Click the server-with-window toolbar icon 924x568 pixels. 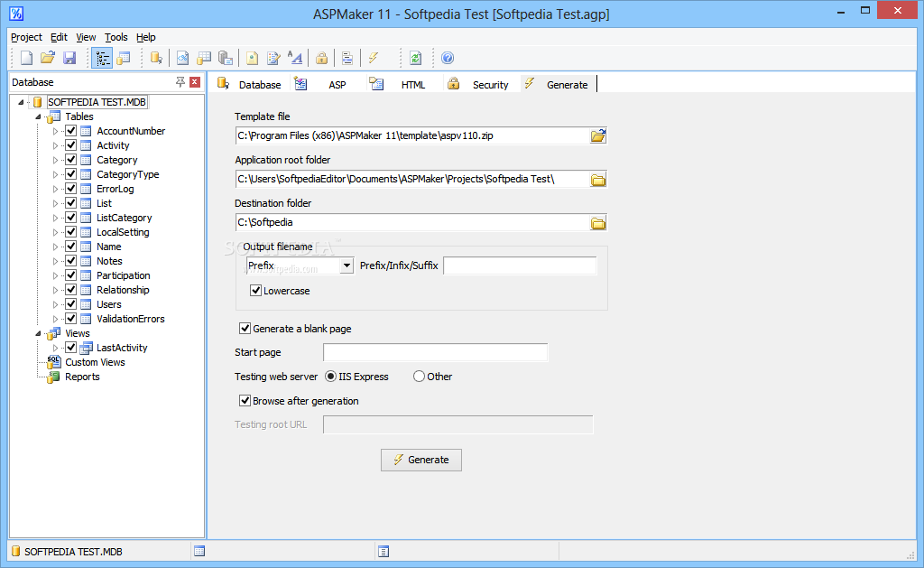pyautogui.click(x=225, y=58)
